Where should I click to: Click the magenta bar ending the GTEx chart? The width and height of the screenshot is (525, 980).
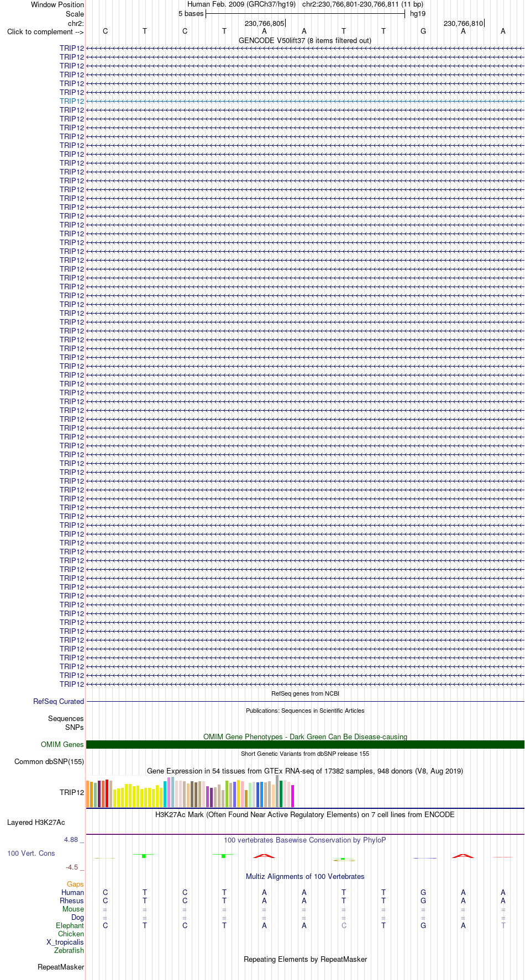click(293, 796)
